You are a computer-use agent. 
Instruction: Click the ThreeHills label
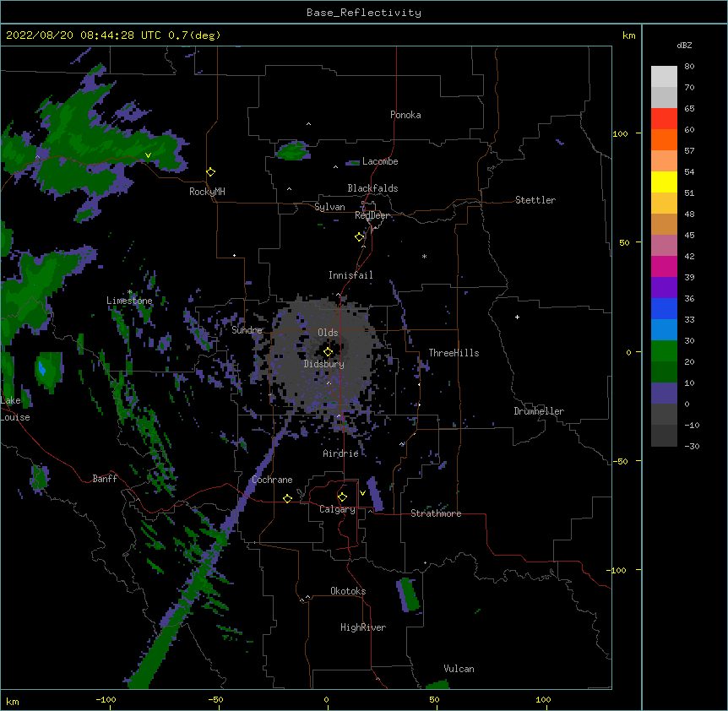(454, 353)
